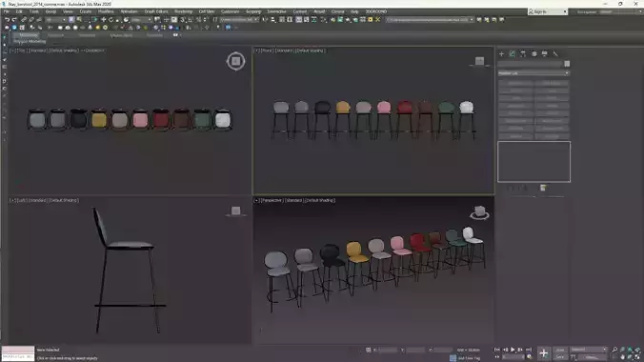
Task: Open the Selected key filter dropdown
Action: [589, 350]
